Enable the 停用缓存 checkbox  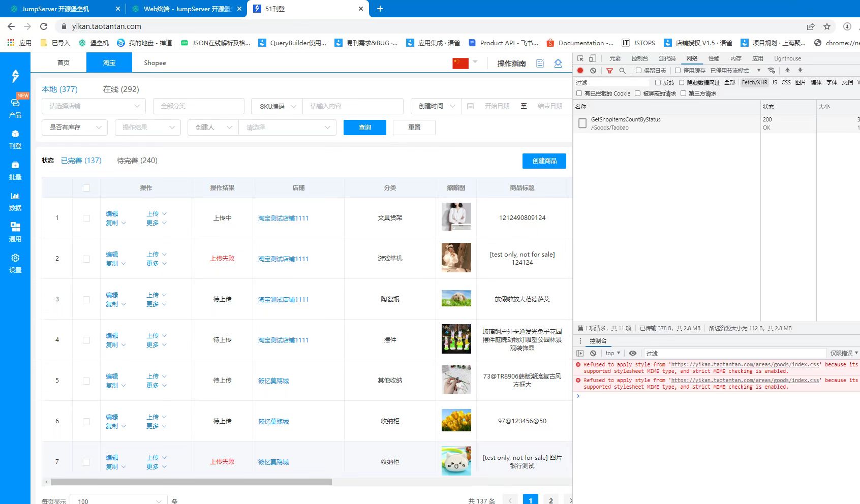click(678, 71)
